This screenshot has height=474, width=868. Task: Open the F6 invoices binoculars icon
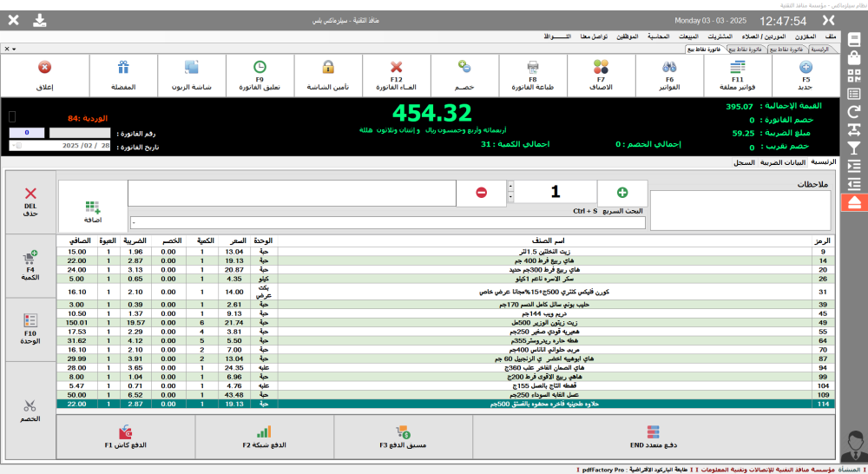(x=669, y=73)
